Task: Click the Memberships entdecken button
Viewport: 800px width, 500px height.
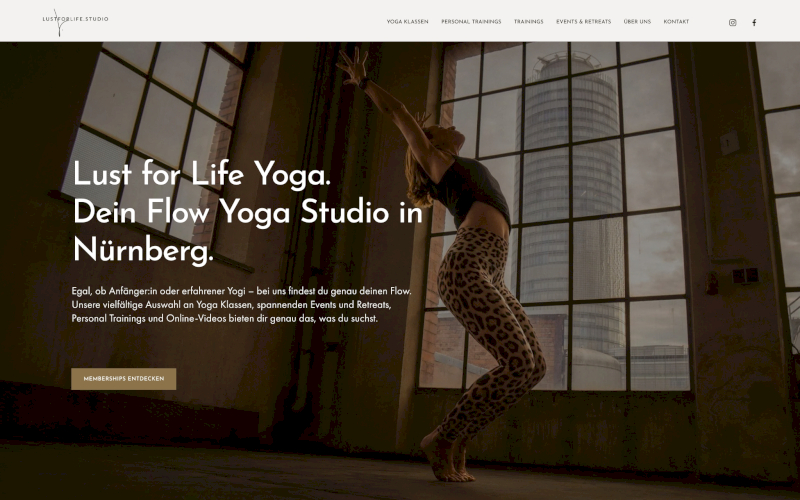Action: click(123, 379)
